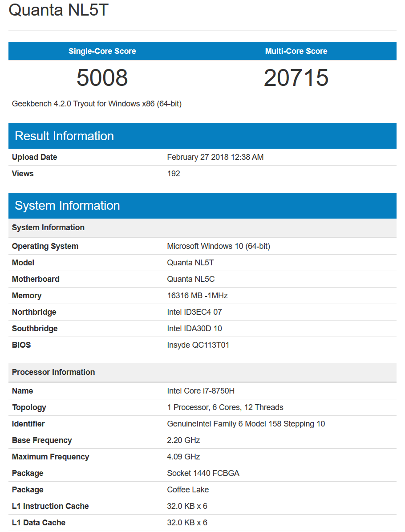Select Microsoft Windows 10 (64-bit) value
This screenshot has width=405, height=532.
[219, 246]
